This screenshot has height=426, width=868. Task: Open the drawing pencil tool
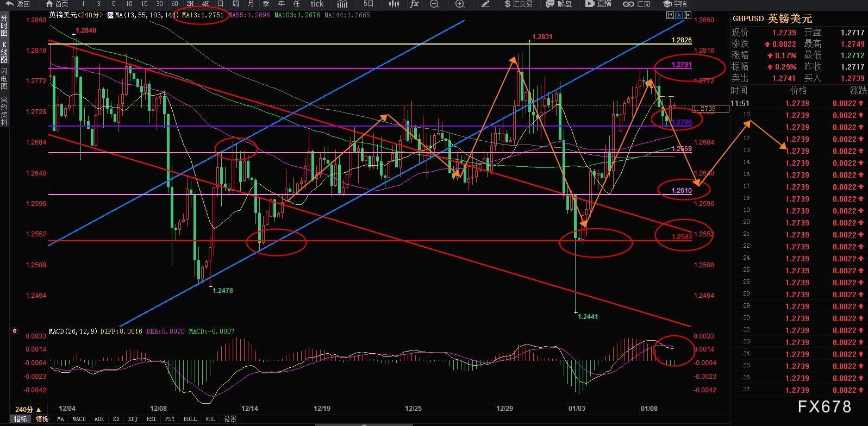coord(485,4)
